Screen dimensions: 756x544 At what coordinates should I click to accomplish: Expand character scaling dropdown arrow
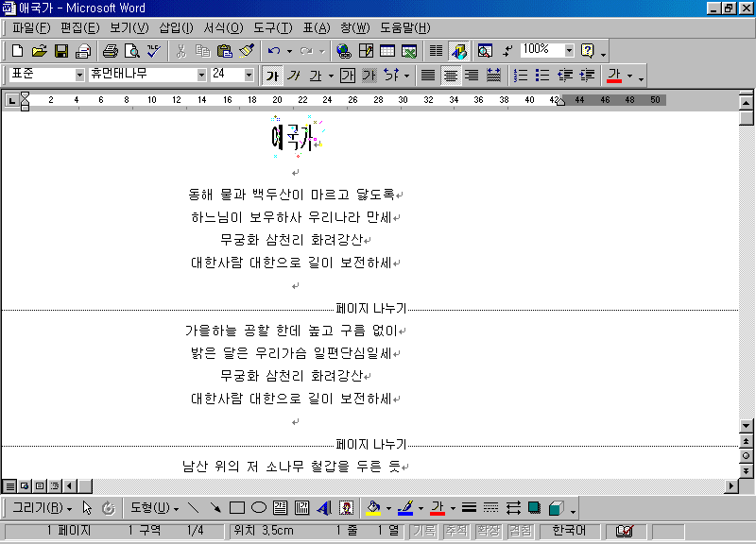406,76
